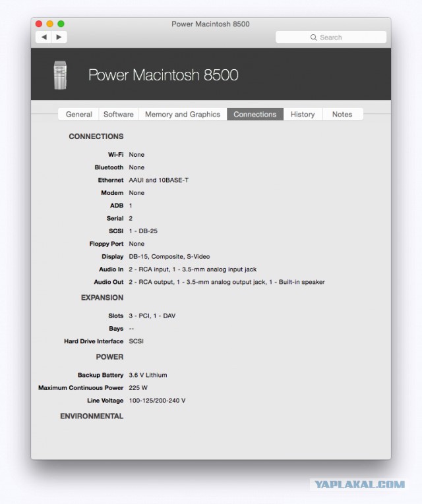Image resolution: width=422 pixels, height=504 pixels.
Task: Click the Hard Drive Interface label
Action: pyautogui.click(x=94, y=341)
